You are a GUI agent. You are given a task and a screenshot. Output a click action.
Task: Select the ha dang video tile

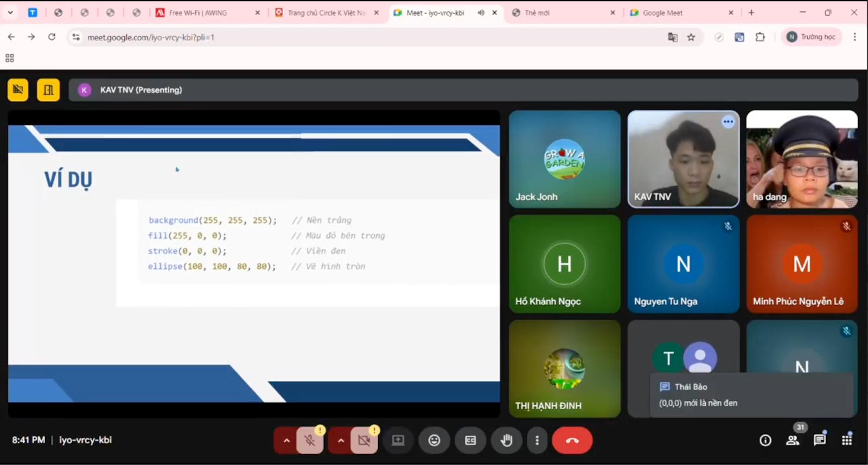pyautogui.click(x=801, y=159)
